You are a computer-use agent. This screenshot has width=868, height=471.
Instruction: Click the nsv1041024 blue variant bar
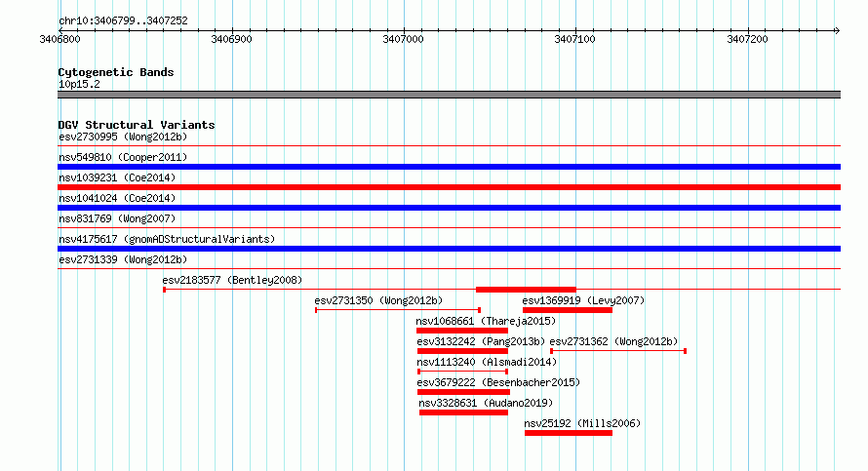(449, 208)
